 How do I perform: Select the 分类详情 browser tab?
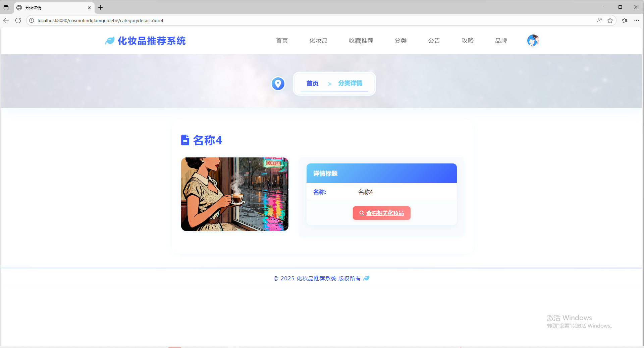(x=54, y=8)
